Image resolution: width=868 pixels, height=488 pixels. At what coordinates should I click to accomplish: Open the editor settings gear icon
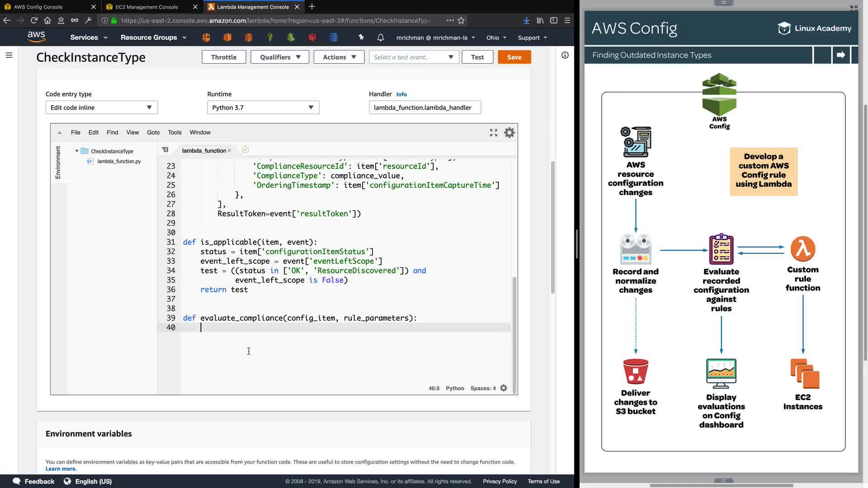pos(509,132)
